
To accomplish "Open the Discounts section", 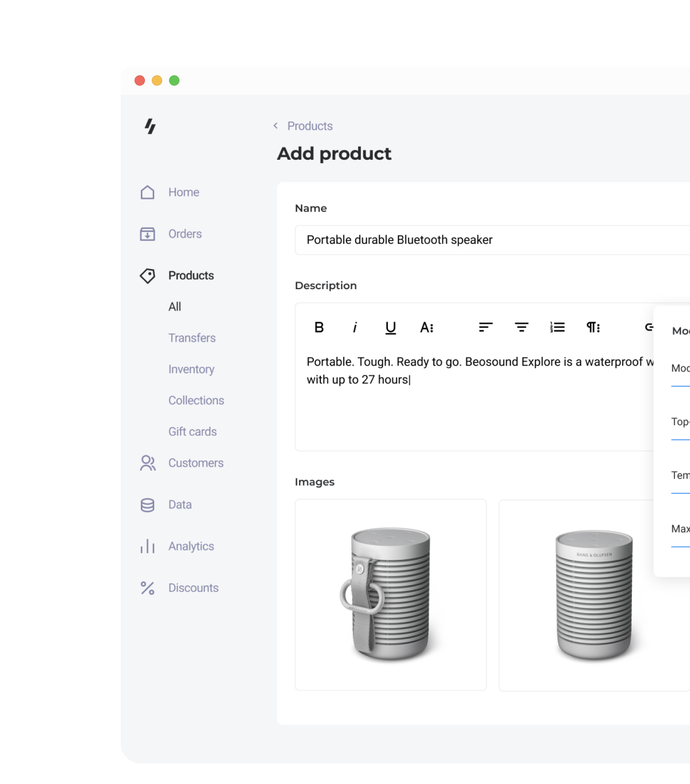I will (x=193, y=588).
